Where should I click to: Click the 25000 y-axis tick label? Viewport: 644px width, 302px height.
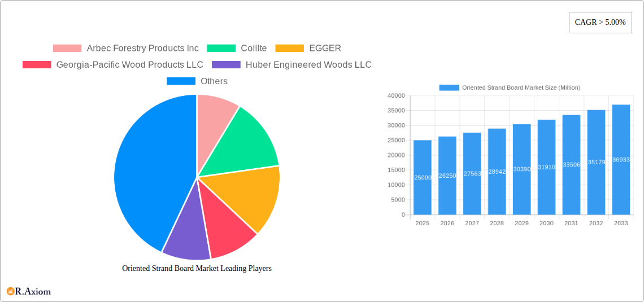coord(396,141)
